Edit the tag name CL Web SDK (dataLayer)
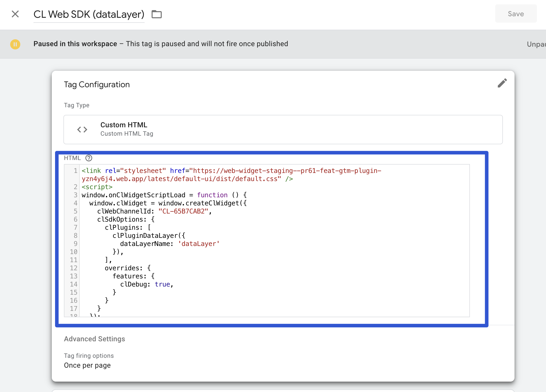This screenshot has height=392, width=546. point(89,14)
